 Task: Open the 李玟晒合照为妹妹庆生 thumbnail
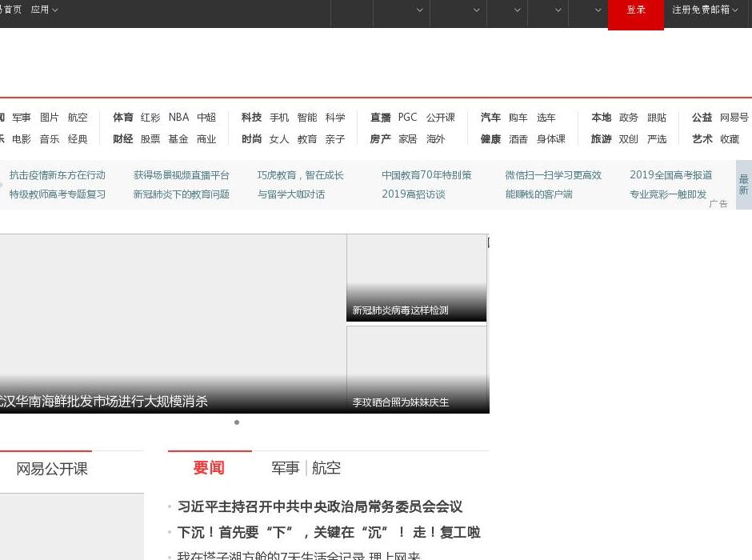pyautogui.click(x=416, y=369)
